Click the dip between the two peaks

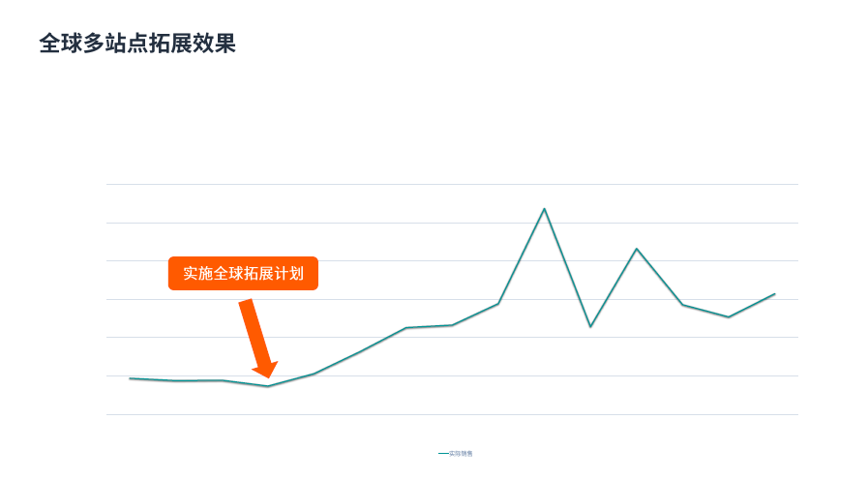pos(590,326)
